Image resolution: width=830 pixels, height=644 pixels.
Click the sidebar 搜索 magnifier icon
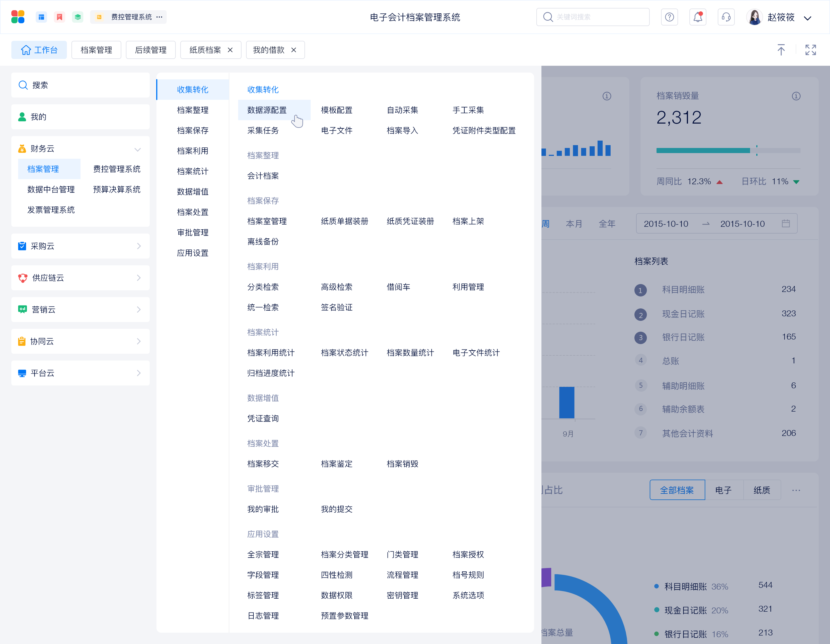pos(23,85)
